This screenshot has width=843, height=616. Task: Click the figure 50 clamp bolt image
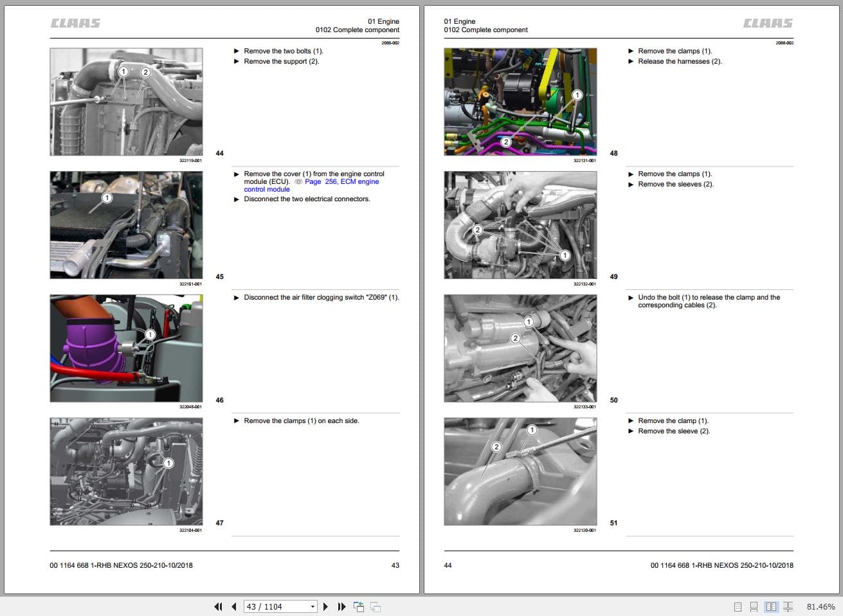(520, 349)
